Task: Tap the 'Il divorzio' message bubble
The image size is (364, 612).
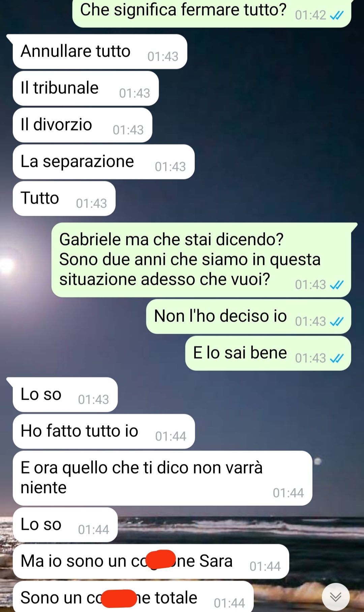Action: [83, 125]
